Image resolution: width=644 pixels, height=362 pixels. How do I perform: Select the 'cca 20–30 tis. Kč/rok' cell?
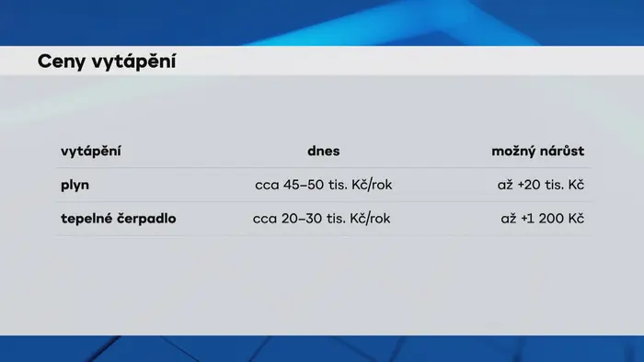[x=322, y=219]
